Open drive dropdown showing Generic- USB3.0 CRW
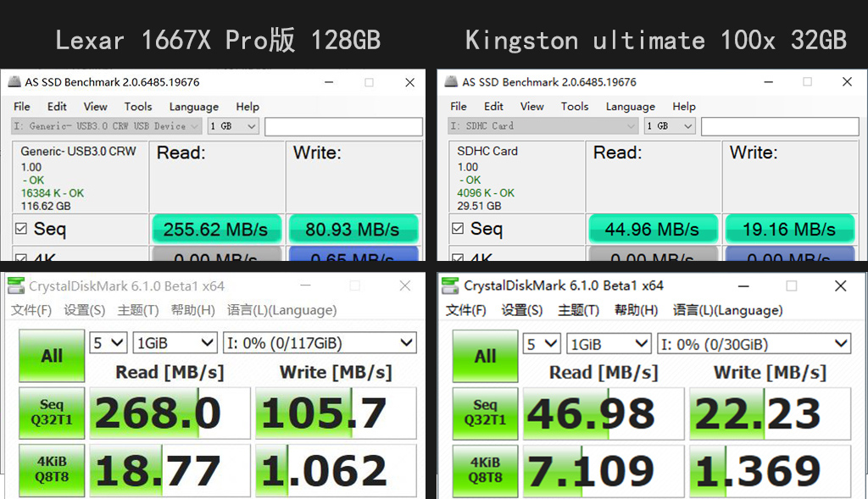The width and height of the screenshot is (868, 499). 106,126
